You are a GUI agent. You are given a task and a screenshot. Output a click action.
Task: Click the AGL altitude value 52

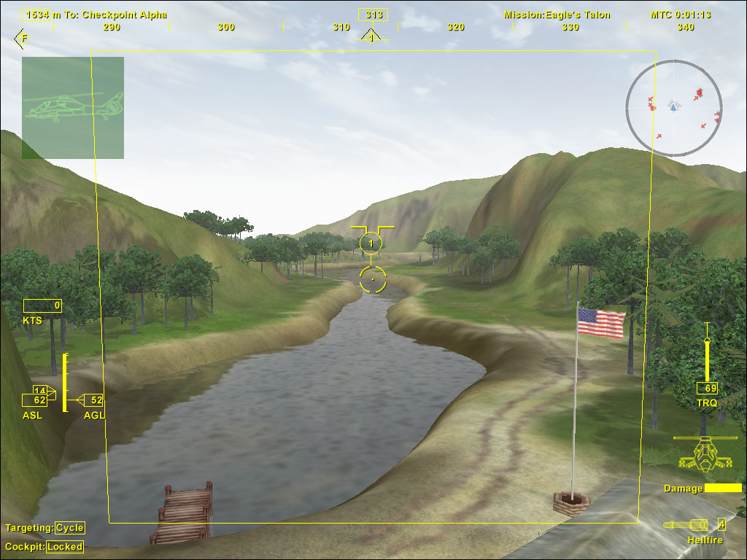point(95,400)
